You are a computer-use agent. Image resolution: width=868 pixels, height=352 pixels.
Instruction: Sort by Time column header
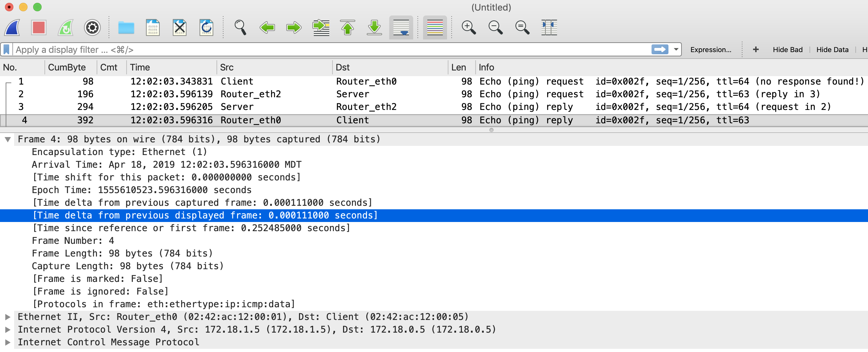[172, 67]
